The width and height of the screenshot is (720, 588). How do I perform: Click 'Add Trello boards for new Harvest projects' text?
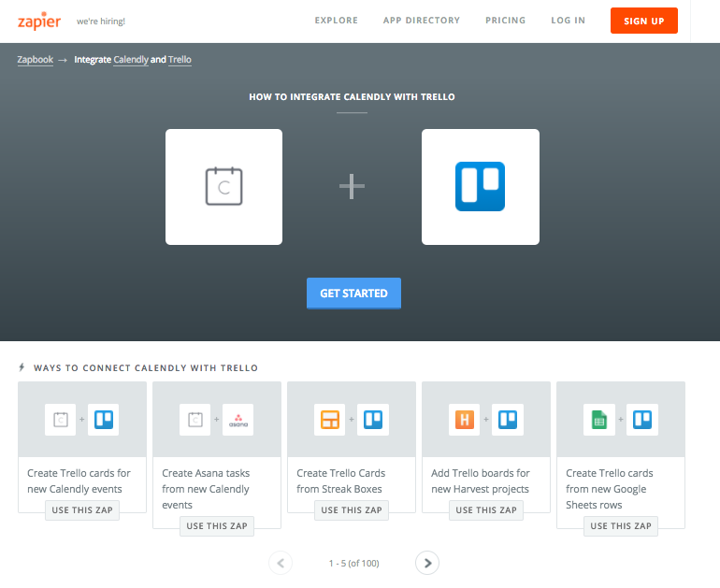[481, 481]
